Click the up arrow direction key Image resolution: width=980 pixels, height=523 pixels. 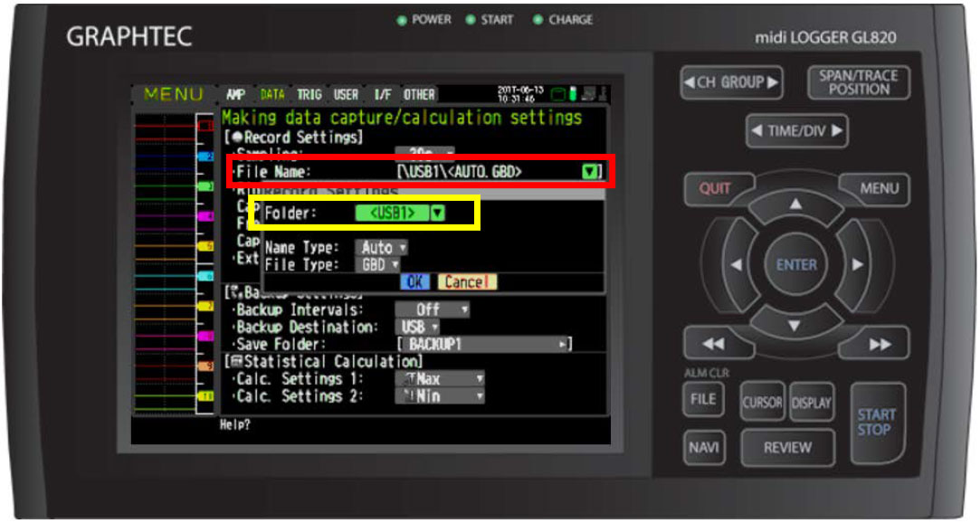click(x=795, y=206)
